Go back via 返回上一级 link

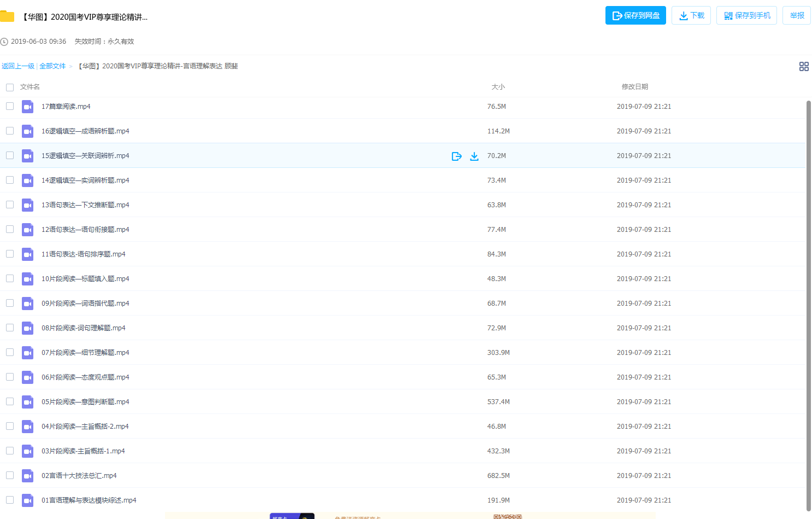[x=18, y=66]
